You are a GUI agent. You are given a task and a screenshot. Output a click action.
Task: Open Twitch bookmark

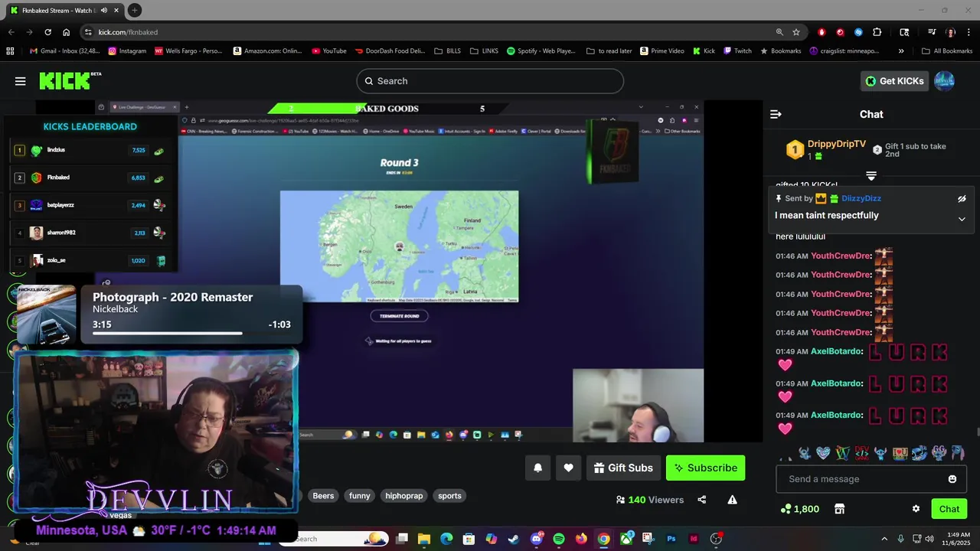[737, 51]
